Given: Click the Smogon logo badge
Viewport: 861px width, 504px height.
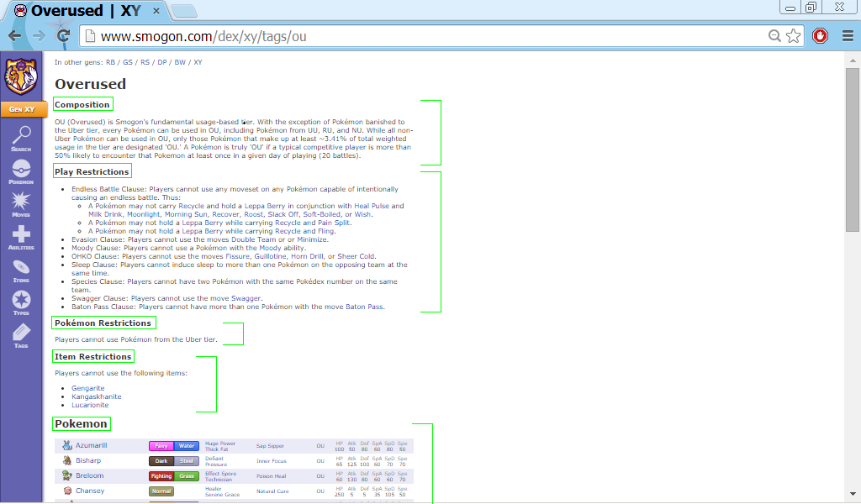Looking at the screenshot, I should click(x=21, y=76).
